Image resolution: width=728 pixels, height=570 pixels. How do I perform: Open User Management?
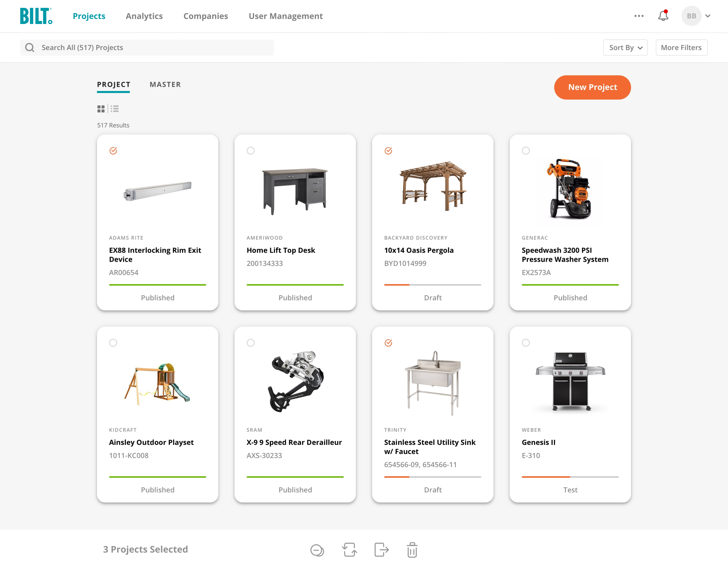286,16
